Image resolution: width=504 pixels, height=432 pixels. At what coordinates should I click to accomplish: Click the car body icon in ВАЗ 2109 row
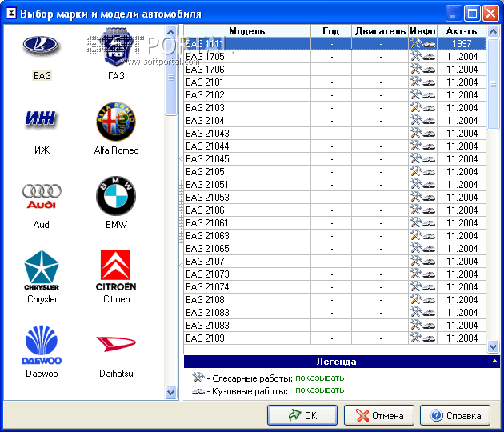click(x=429, y=339)
